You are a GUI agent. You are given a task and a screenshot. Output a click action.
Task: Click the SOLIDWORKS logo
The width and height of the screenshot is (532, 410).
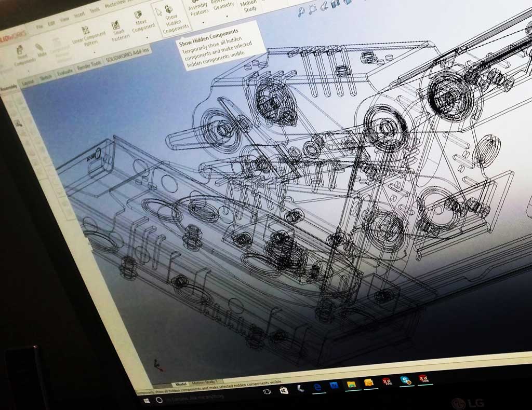pyautogui.click(x=13, y=36)
